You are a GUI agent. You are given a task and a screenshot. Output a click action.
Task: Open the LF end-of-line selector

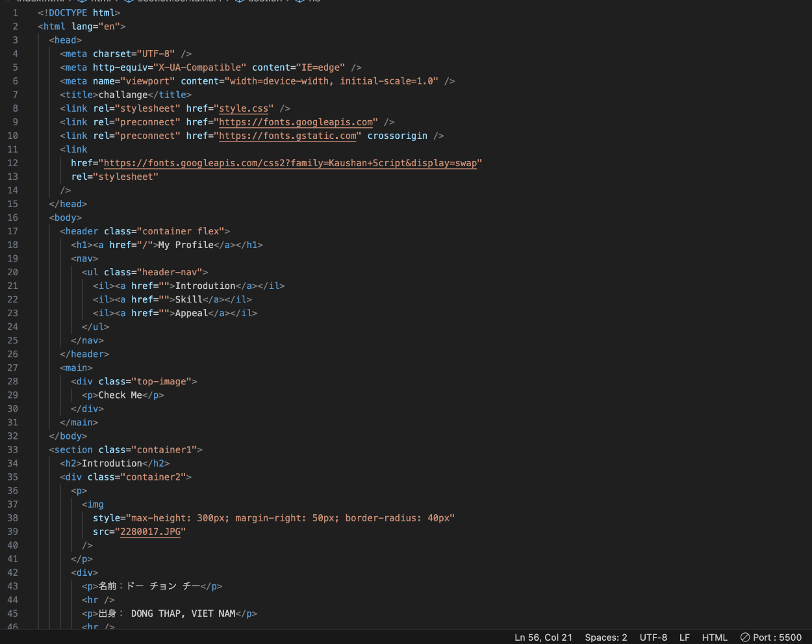tap(685, 638)
